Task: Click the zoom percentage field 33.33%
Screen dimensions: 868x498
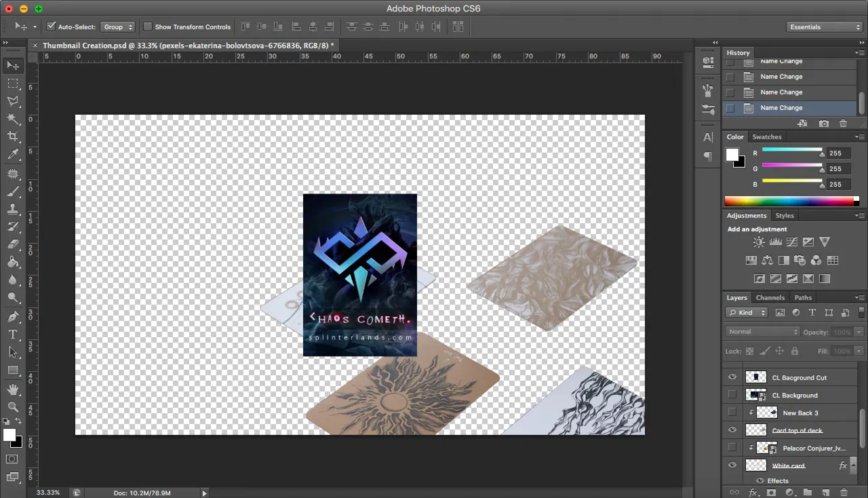Action: [48, 493]
